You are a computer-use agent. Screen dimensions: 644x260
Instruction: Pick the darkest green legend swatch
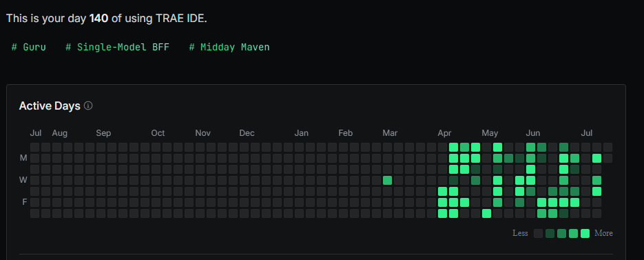[550, 233]
